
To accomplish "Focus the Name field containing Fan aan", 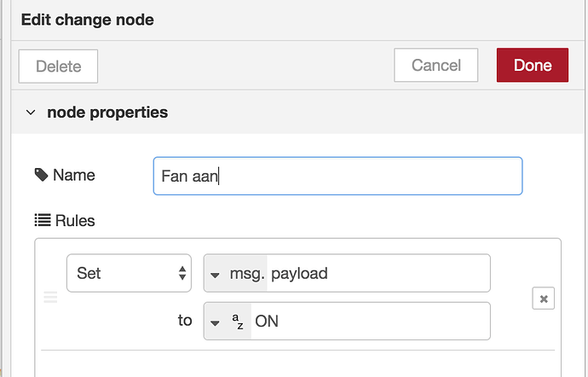I will (337, 176).
